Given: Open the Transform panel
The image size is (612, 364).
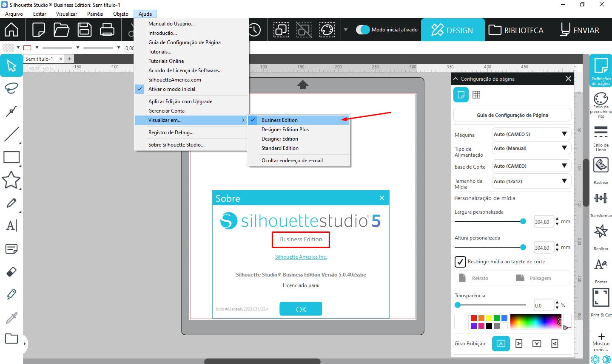Looking at the screenshot, I should click(x=601, y=204).
